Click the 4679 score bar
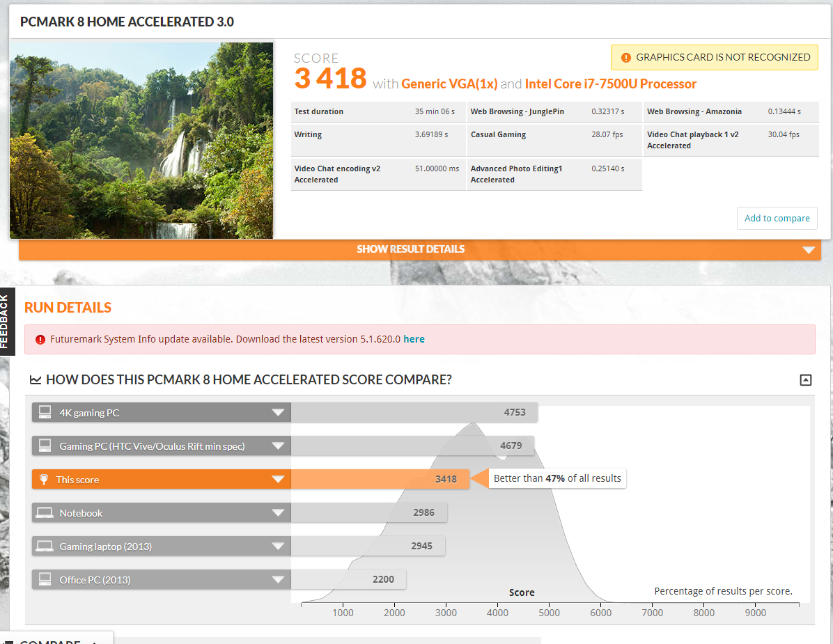Viewport: 833px width, 644px height. click(x=412, y=446)
